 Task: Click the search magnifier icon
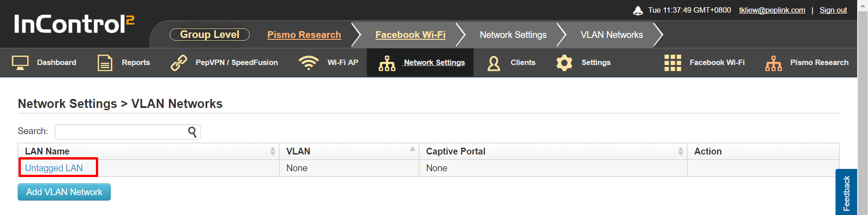[192, 132]
